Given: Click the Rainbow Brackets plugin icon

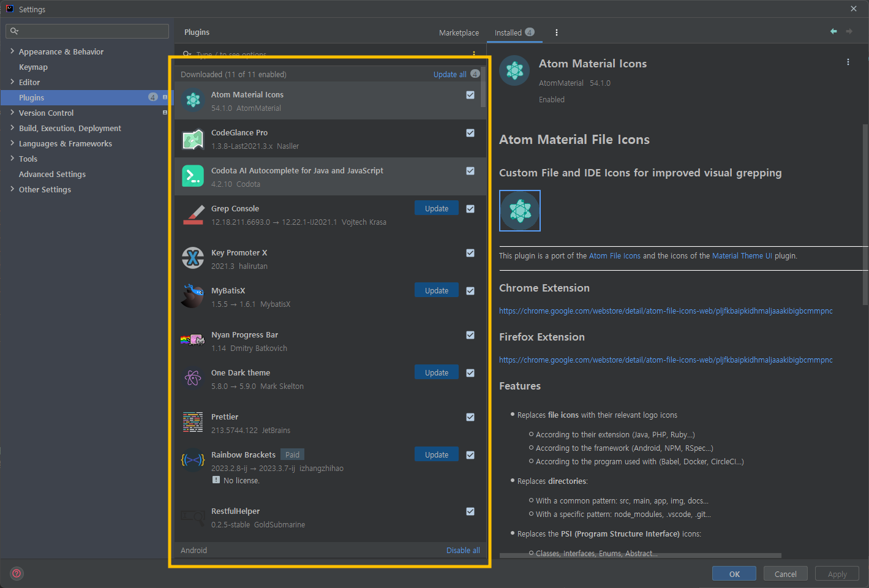Looking at the screenshot, I should click(193, 461).
